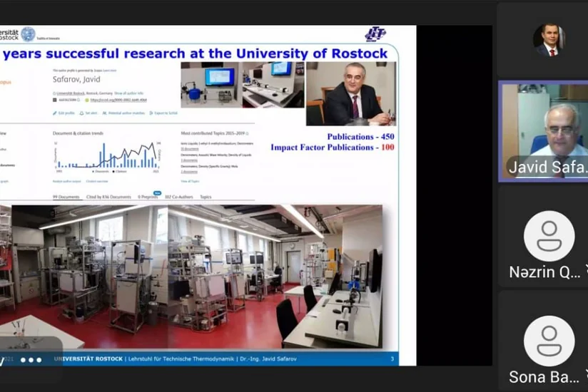The image size is (588, 392).
Task: Click Sona Ba participant avatar icon
Action: tap(549, 341)
